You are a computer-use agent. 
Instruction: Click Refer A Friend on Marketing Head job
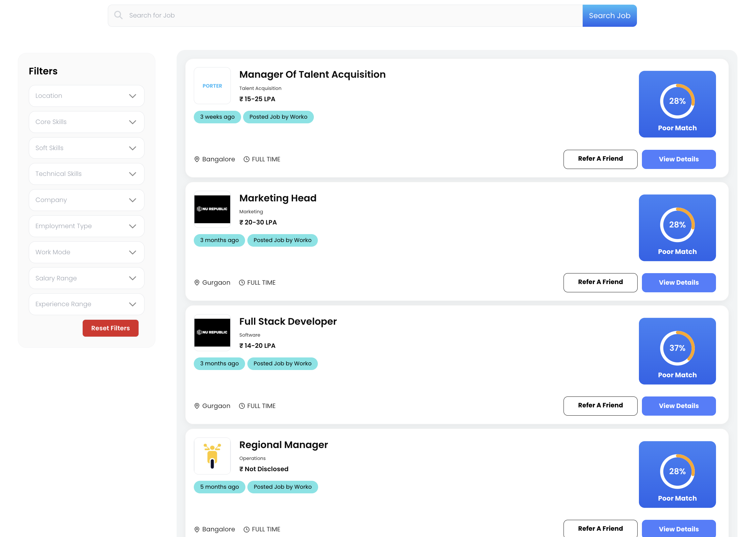600,282
